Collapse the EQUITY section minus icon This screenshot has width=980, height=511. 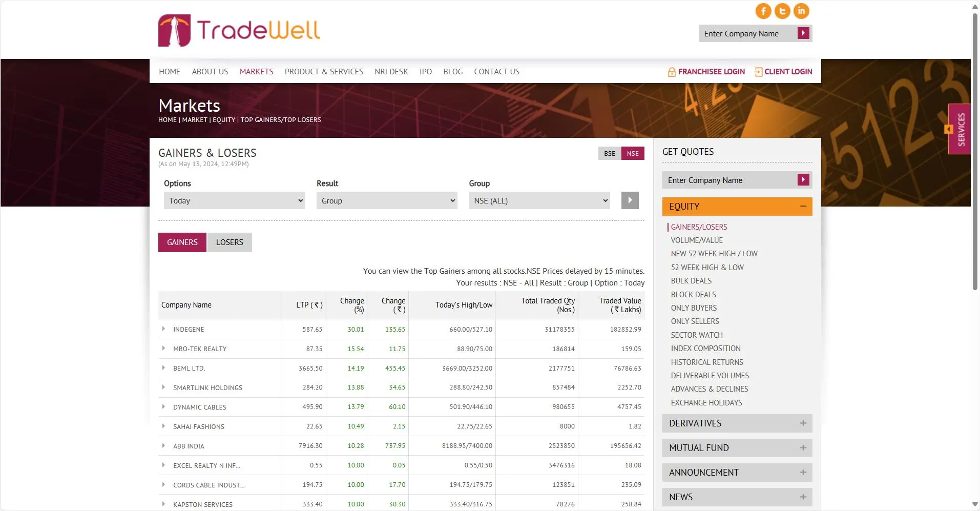(x=803, y=207)
